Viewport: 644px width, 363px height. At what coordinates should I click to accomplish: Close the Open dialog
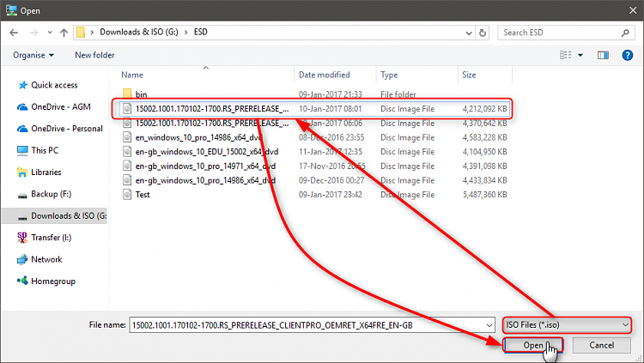(633, 10)
